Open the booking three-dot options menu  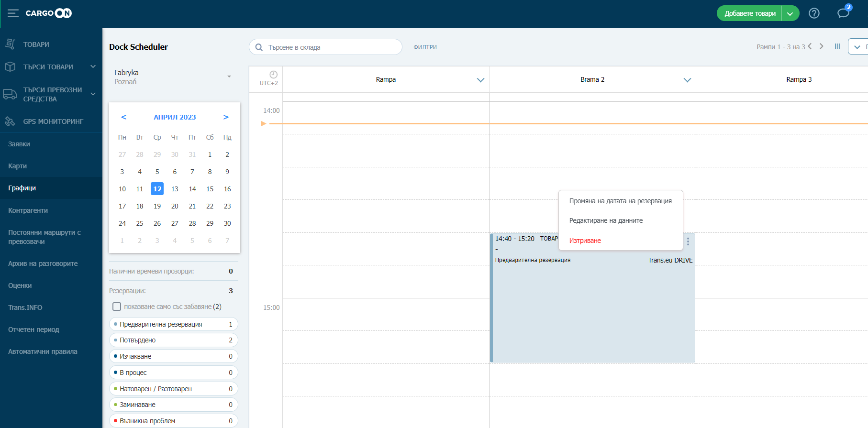[688, 241]
